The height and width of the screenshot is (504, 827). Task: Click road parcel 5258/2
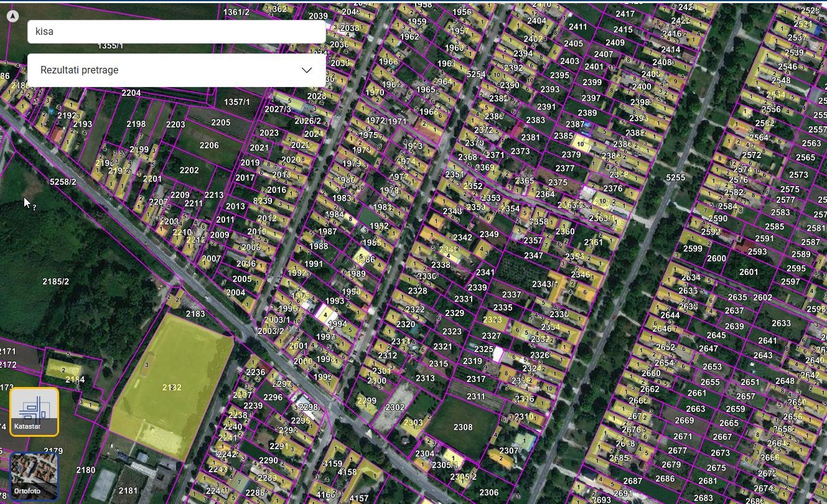(63, 182)
